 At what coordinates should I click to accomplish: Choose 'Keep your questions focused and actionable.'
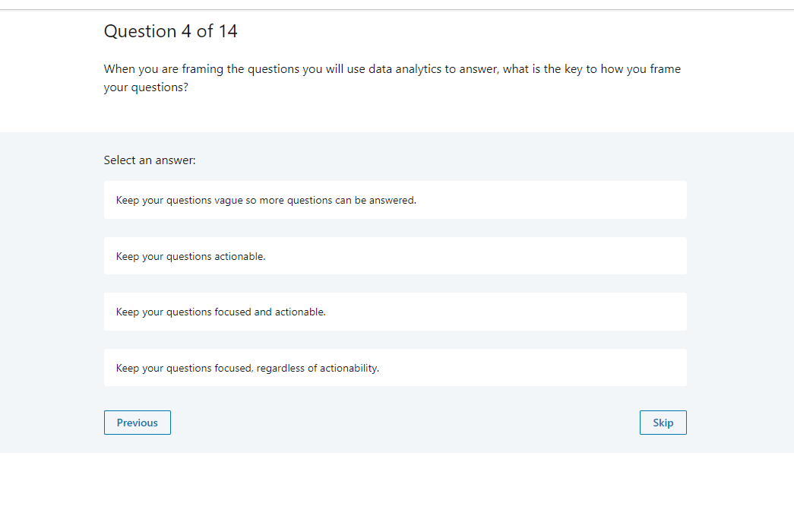(x=395, y=312)
